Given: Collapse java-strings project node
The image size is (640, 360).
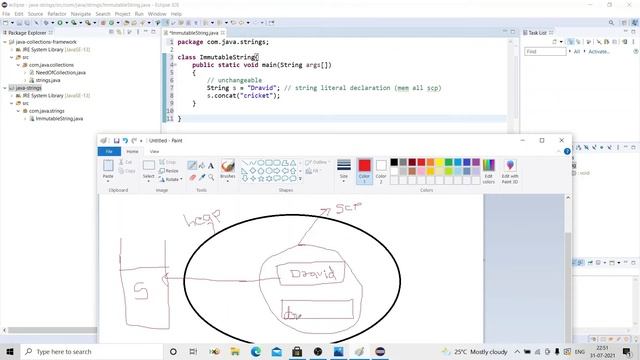Looking at the screenshot, I should click(5, 88).
